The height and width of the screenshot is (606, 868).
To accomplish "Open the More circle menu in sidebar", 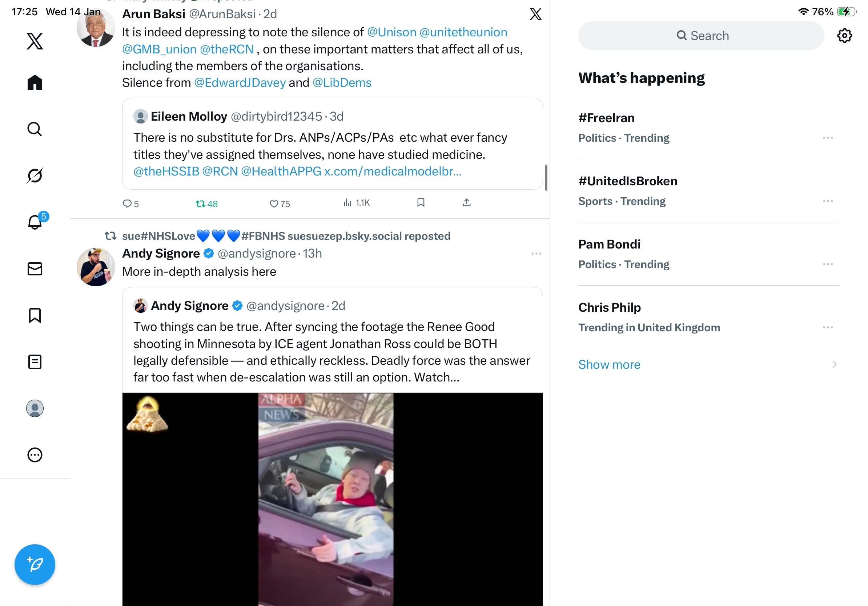I will pos(35,454).
